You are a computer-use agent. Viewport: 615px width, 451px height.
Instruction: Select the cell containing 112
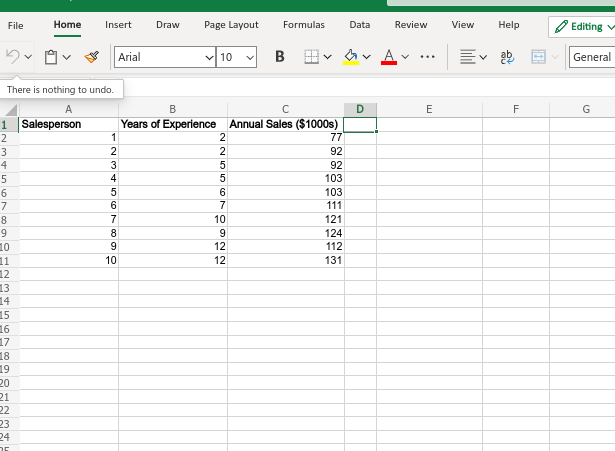coord(286,247)
